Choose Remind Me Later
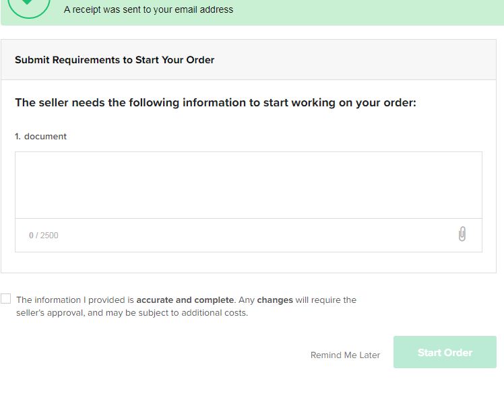This screenshot has width=504, height=420. 345,355
